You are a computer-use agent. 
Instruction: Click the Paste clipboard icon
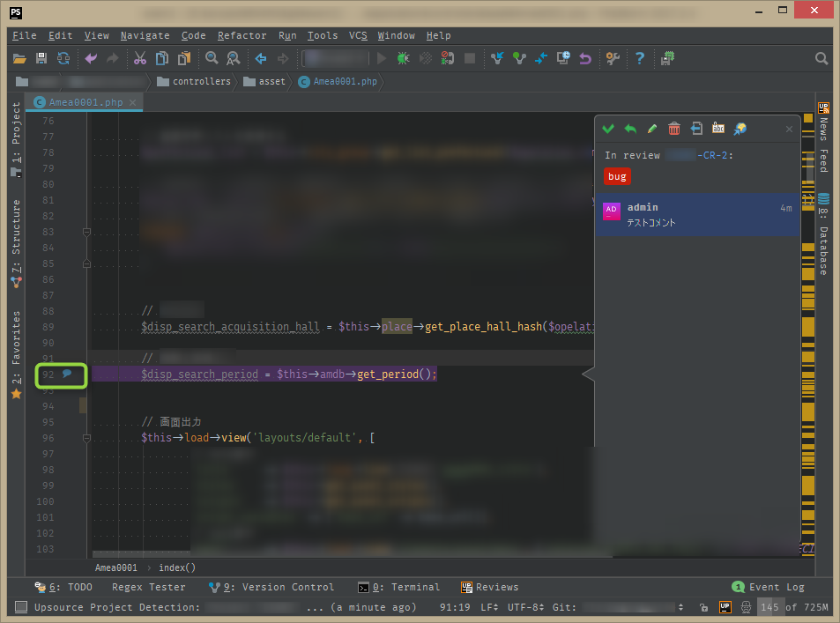point(184,58)
